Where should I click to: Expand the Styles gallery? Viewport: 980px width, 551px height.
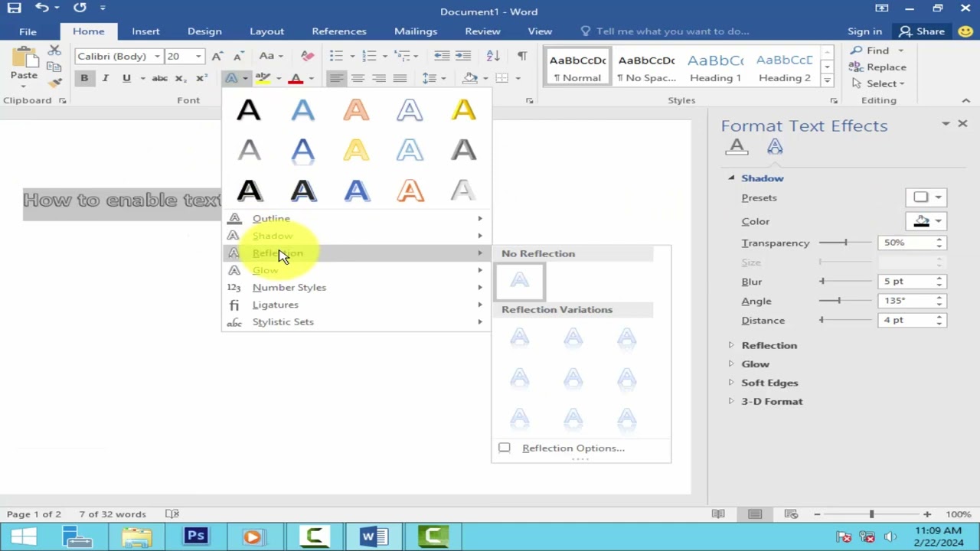coord(827,80)
